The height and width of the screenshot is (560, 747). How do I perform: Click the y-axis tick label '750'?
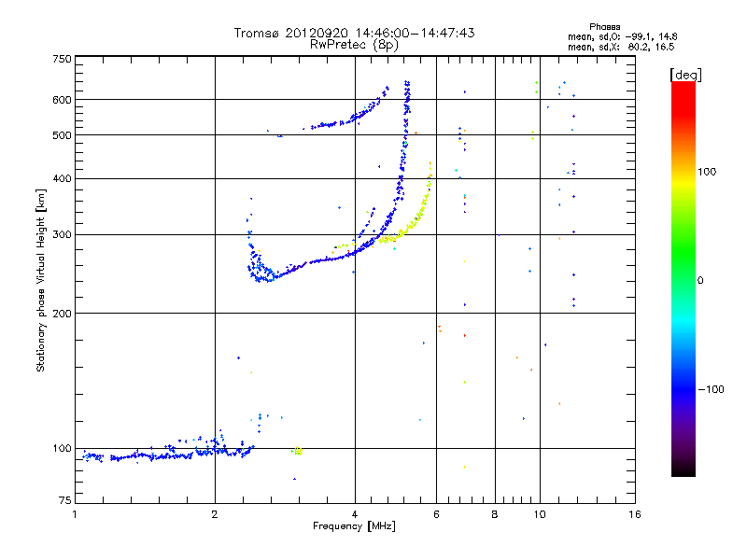click(x=62, y=59)
